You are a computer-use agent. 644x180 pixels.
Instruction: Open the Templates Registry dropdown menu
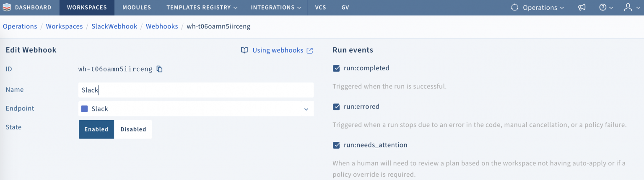tap(202, 8)
